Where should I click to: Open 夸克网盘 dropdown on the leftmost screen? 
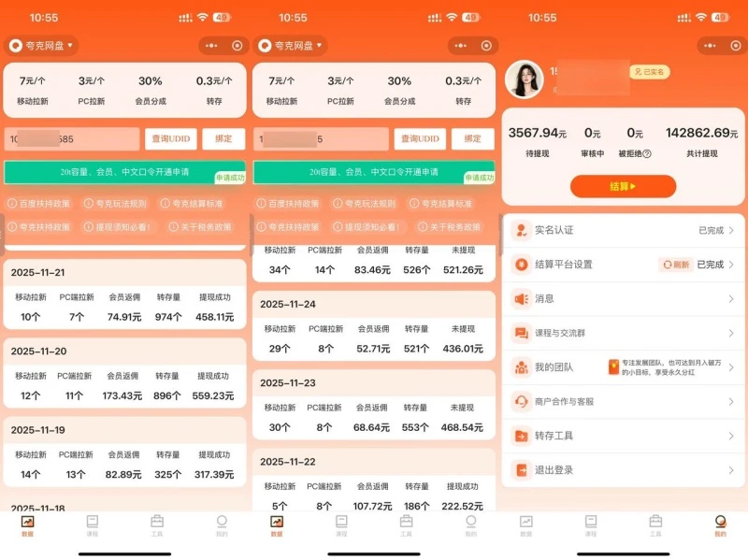pos(41,45)
